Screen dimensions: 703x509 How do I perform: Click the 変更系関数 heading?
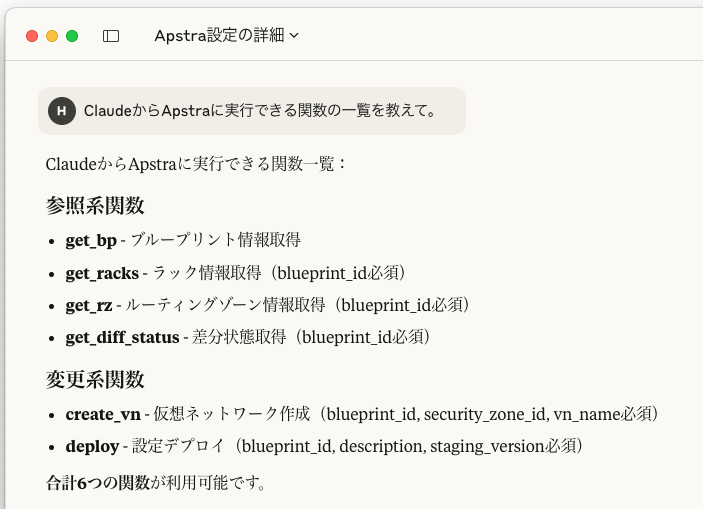tap(95, 380)
